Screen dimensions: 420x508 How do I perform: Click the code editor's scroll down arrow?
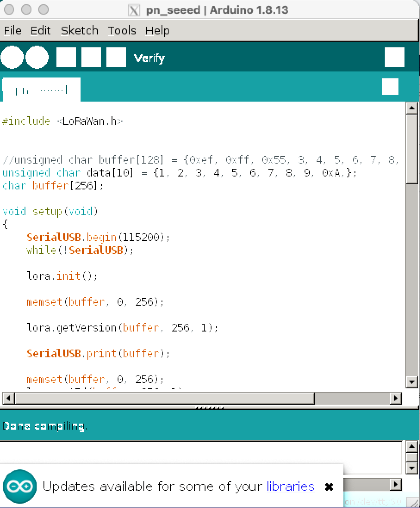coord(412,382)
